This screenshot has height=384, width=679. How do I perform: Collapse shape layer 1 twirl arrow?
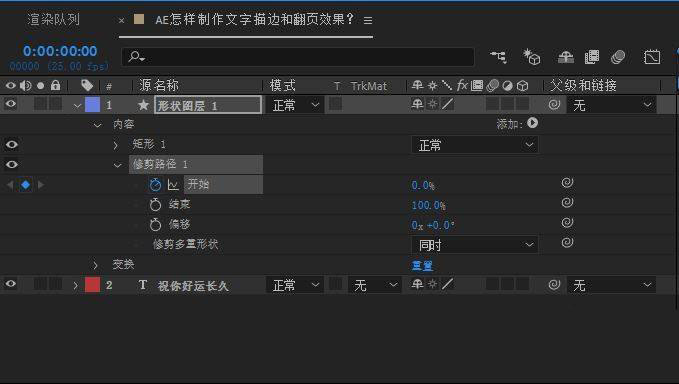(78, 105)
